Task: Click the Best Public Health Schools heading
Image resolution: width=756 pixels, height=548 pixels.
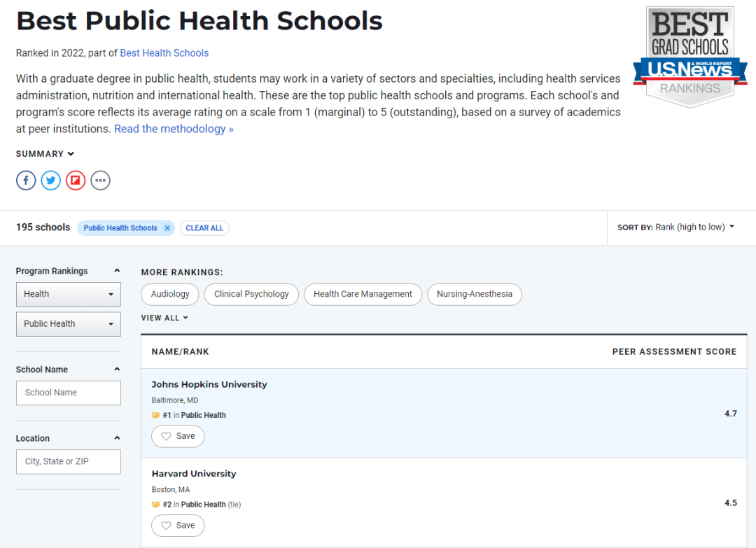Action: 199,21
